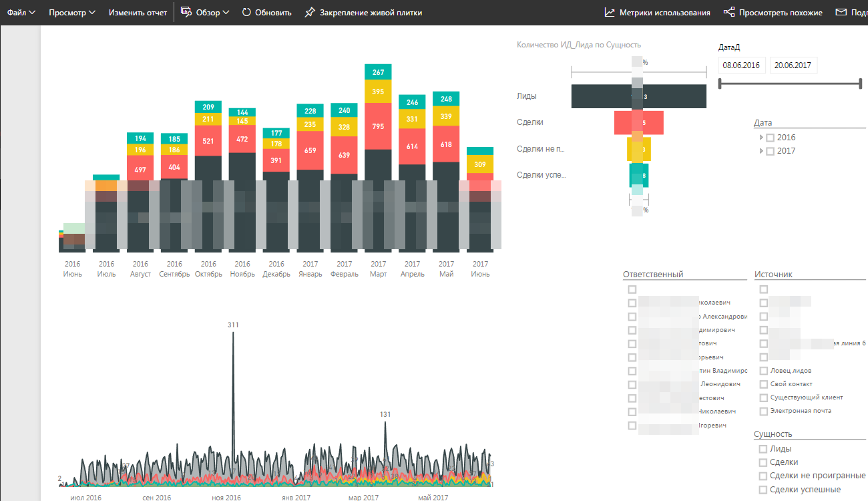Check the responsible person ending Леонидович

(x=632, y=385)
